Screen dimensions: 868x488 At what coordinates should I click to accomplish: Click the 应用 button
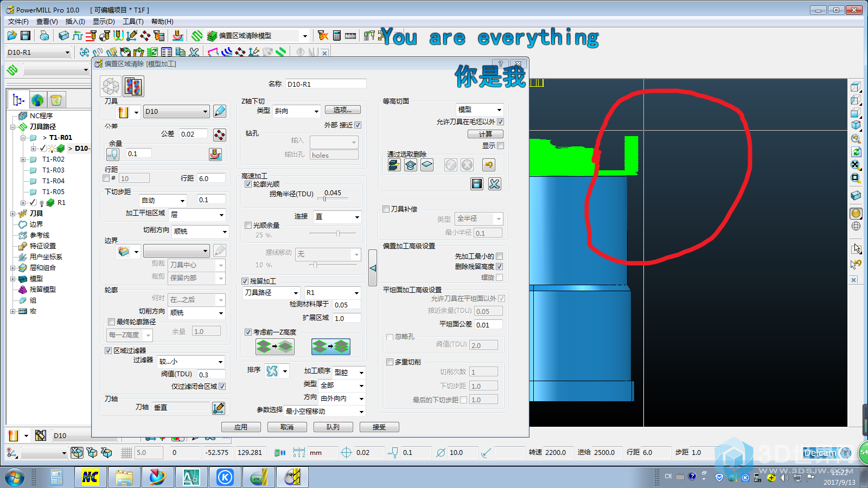[241, 427]
